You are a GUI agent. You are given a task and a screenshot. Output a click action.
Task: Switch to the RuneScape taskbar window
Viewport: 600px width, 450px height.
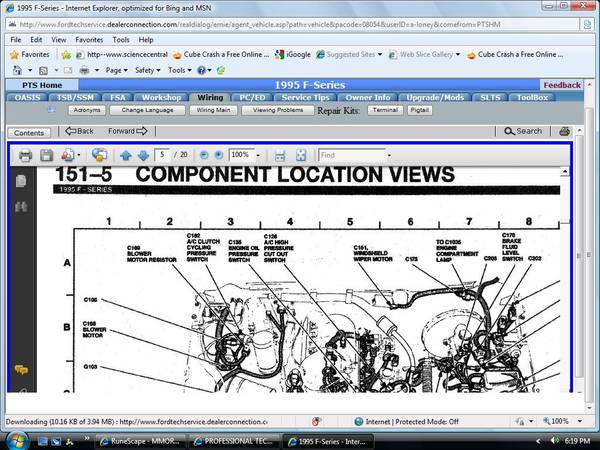[x=140, y=441]
